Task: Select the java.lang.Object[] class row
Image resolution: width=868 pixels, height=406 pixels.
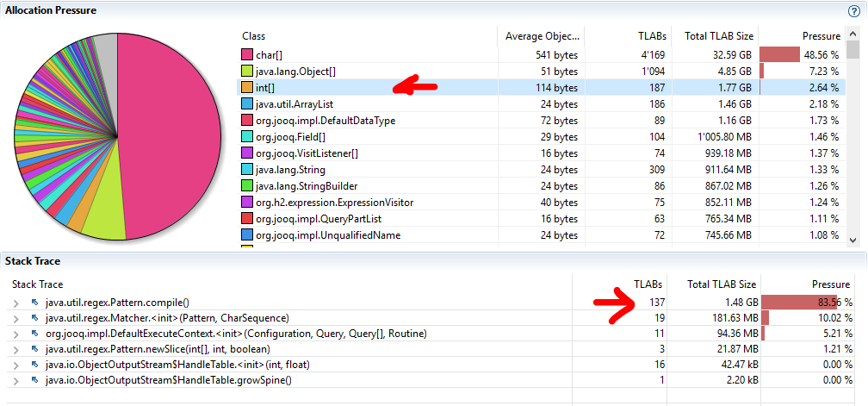Action: click(541, 71)
